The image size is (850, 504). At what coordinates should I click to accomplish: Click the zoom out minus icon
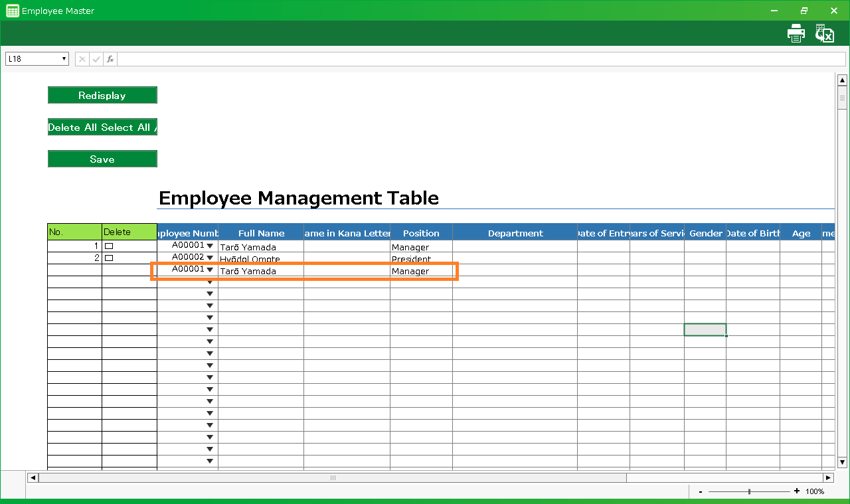[x=701, y=491]
